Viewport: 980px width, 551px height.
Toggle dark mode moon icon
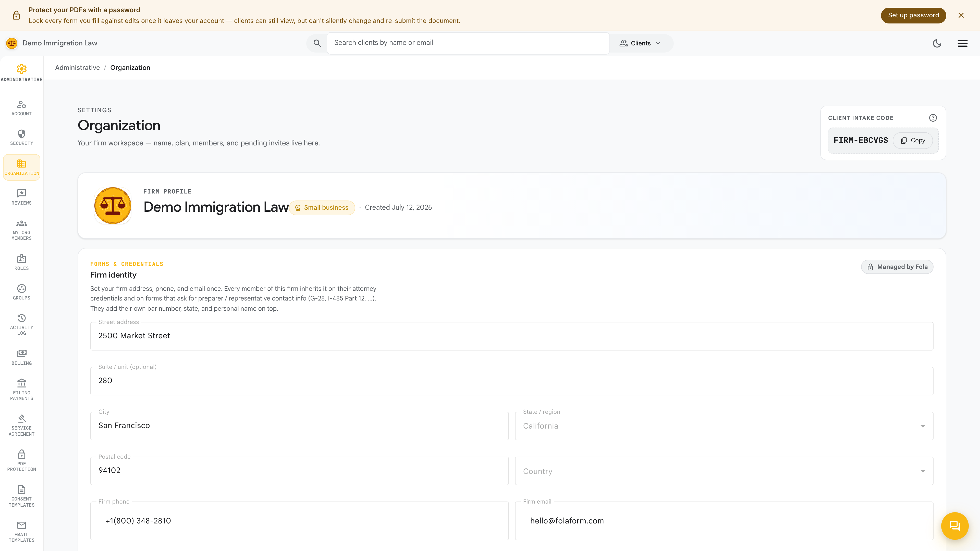coord(937,43)
